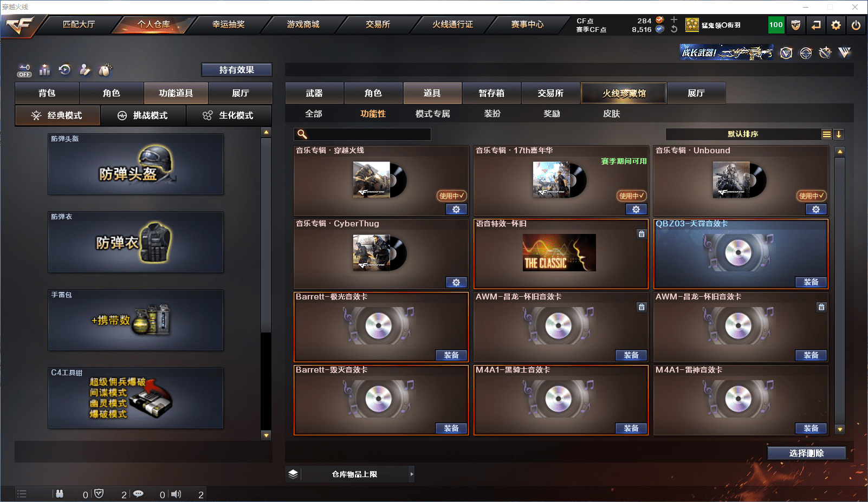Expand the 仓库物品上限 arrow
This screenshot has width=868, height=502.
(412, 474)
